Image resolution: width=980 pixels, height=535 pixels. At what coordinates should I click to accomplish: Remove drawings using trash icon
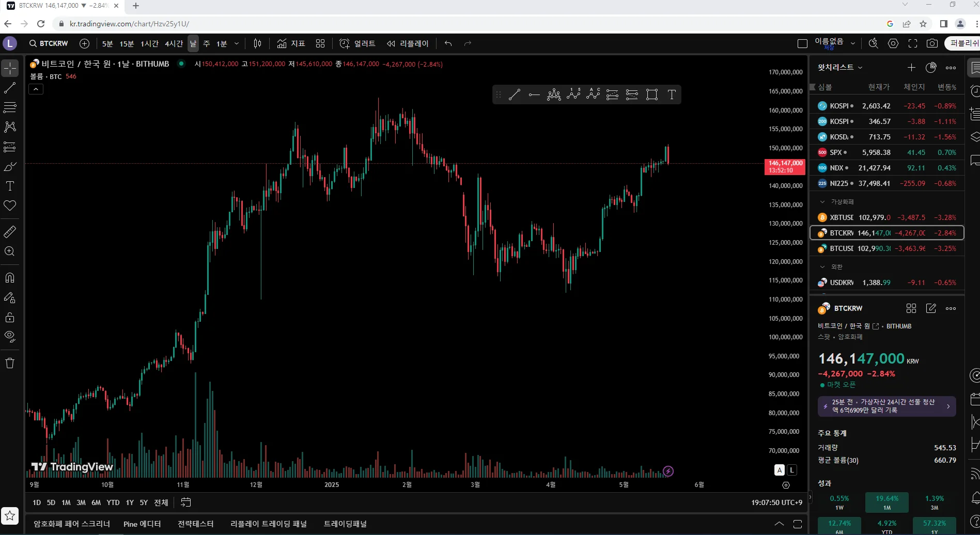point(10,363)
